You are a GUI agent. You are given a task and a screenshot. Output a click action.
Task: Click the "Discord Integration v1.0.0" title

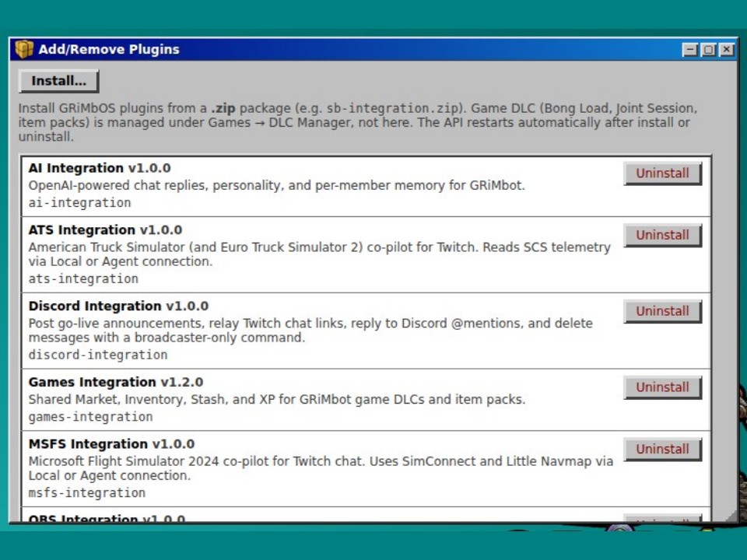pos(118,306)
